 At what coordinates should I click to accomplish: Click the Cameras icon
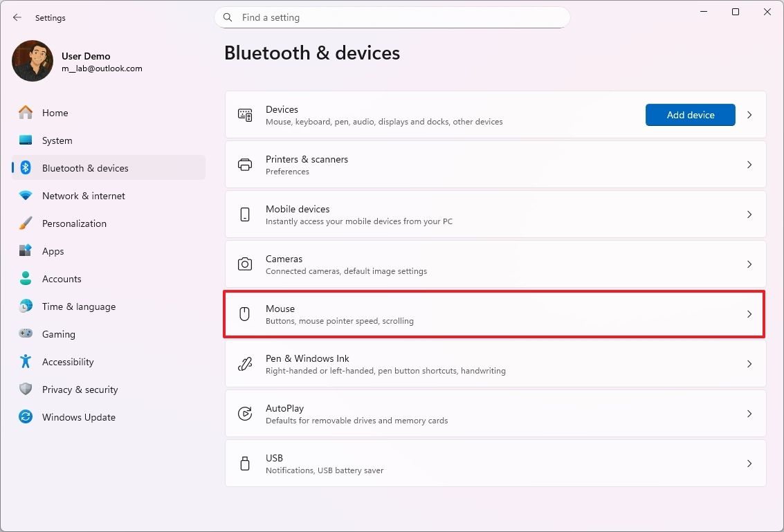tap(244, 264)
